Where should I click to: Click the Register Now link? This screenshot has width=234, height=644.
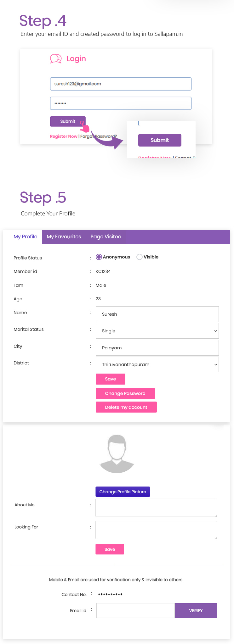click(x=64, y=136)
